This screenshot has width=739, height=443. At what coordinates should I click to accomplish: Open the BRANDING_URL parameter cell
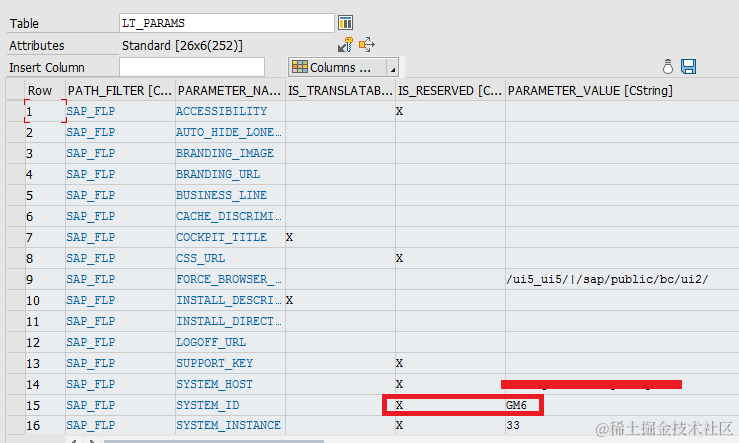point(230,174)
